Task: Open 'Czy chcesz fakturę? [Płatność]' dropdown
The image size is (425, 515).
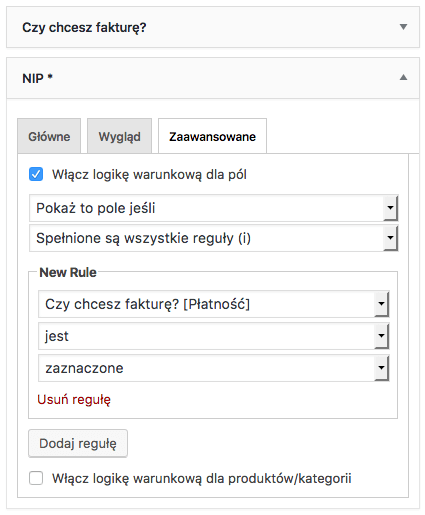Action: 214,304
